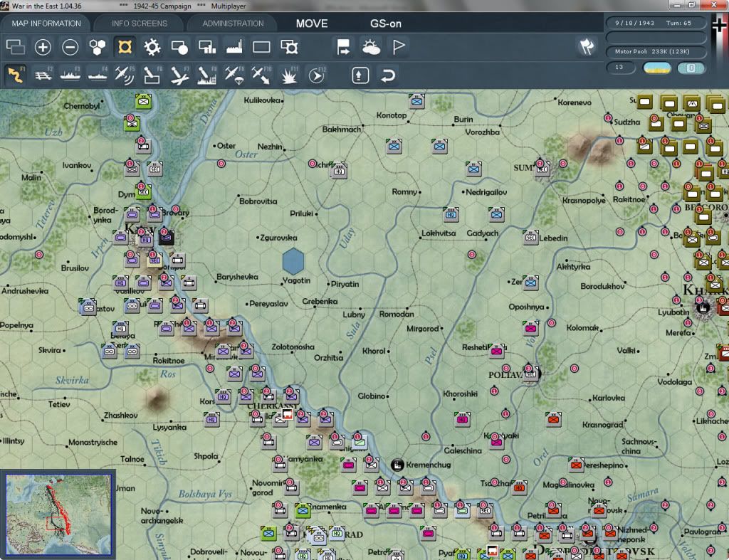Click the F12 end turn arrow icon
This screenshot has height=560, width=729.
317,75
